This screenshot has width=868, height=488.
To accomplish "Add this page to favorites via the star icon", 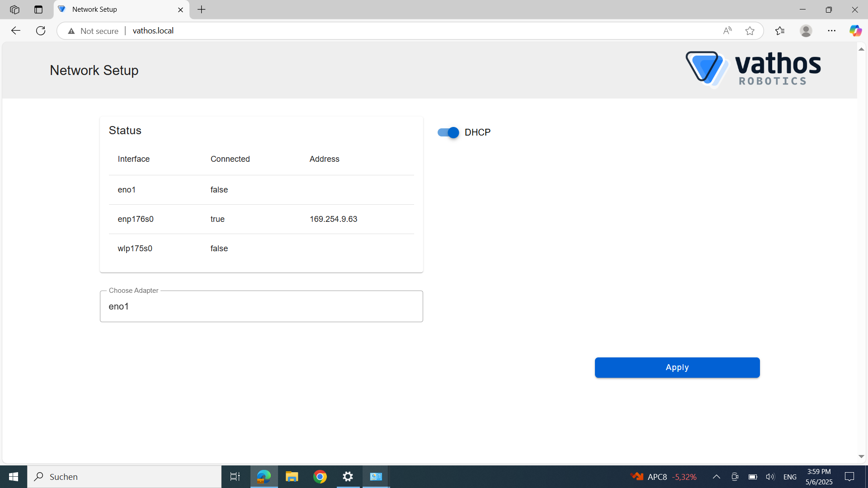I will coord(750,30).
